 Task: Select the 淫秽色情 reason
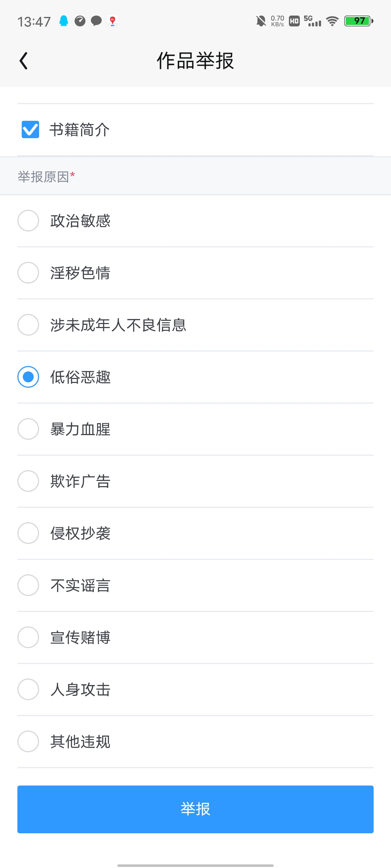[x=28, y=273]
